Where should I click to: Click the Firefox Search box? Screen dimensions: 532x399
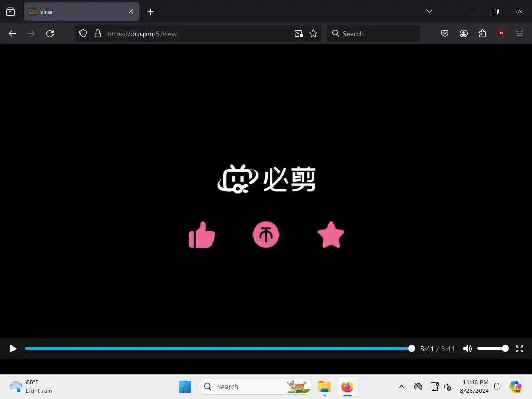tap(373, 34)
